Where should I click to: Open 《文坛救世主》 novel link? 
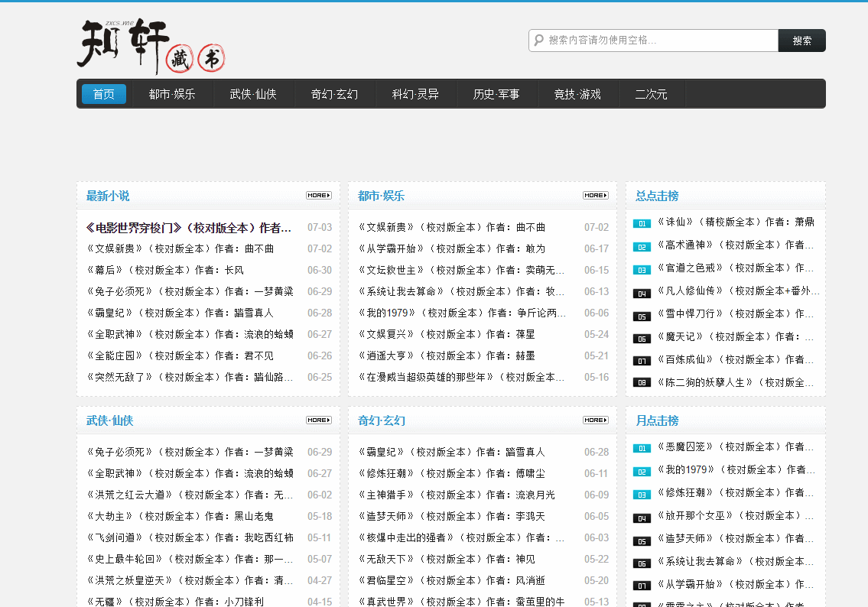(x=461, y=270)
